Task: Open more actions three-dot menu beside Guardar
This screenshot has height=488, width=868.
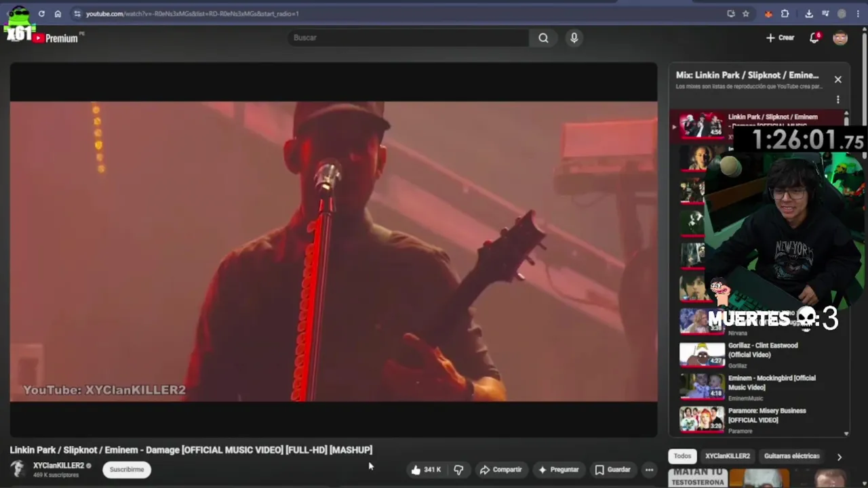Action: click(649, 469)
